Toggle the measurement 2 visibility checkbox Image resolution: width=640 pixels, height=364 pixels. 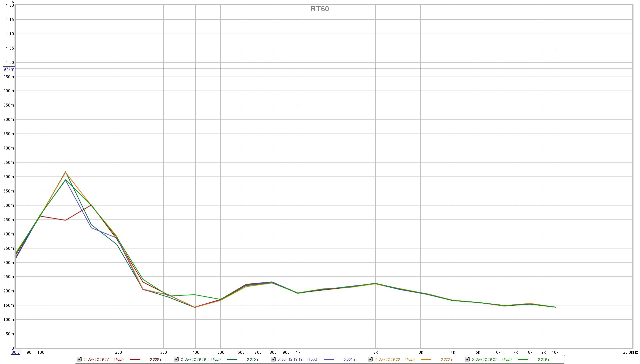pyautogui.click(x=176, y=359)
